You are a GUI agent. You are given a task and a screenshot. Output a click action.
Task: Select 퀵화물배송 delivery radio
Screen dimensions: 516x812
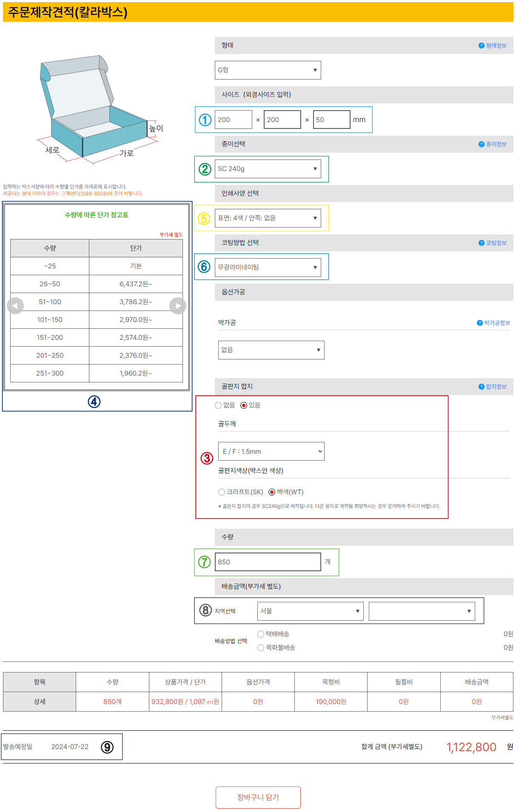click(x=261, y=648)
